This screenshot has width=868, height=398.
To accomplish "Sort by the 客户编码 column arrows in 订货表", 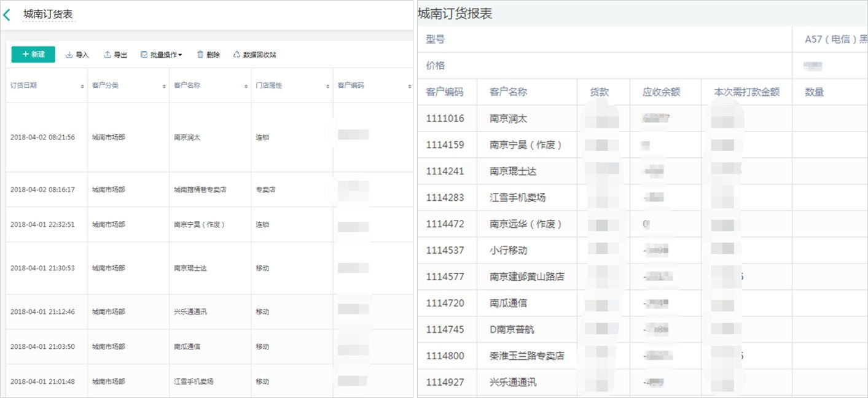I will click(x=410, y=87).
